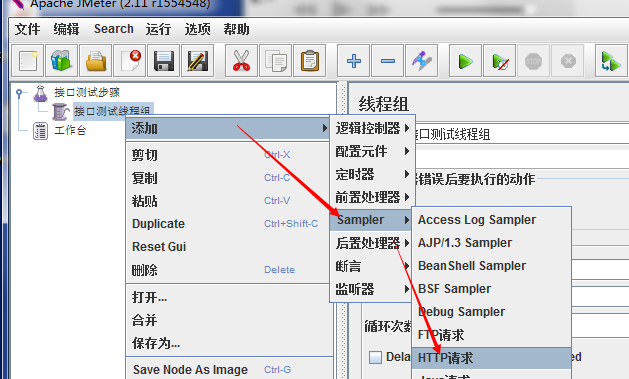Expand the 定时器 submenu
The image size is (629, 379).
(x=372, y=174)
